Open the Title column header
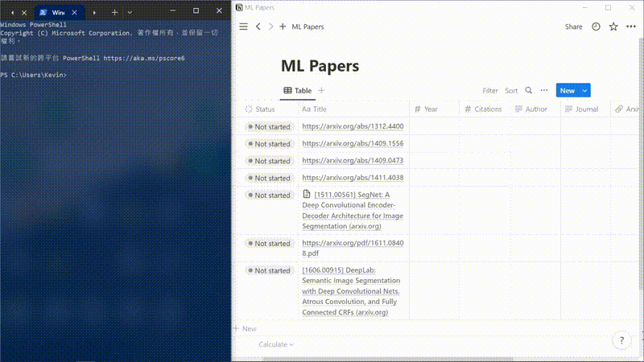This screenshot has height=362, width=644. click(x=353, y=109)
